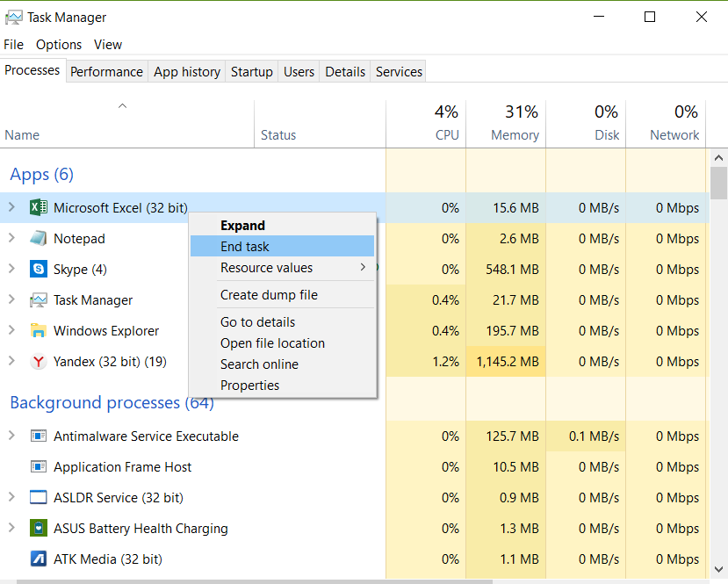Image resolution: width=728 pixels, height=584 pixels.
Task: Open the File menu
Action: click(x=13, y=45)
